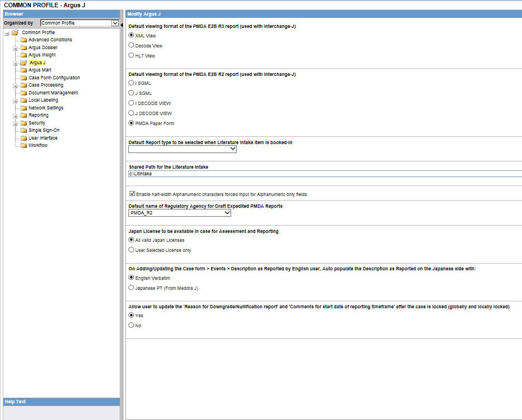
Task: Open Workflow in the tree
Action: (x=38, y=145)
